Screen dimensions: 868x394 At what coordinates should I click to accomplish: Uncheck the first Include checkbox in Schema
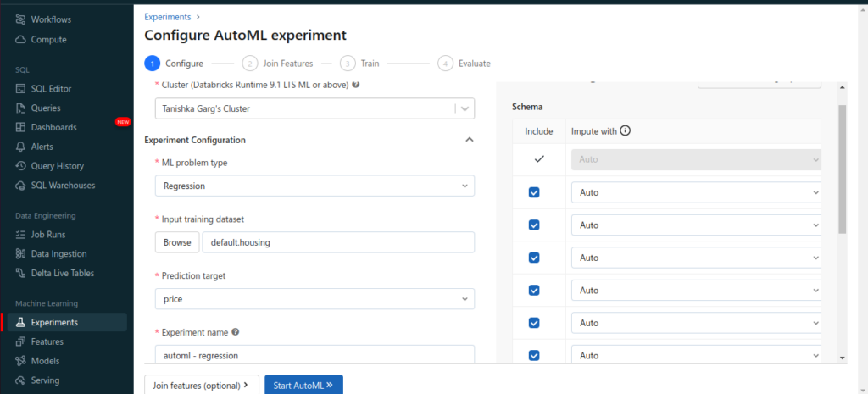point(534,192)
